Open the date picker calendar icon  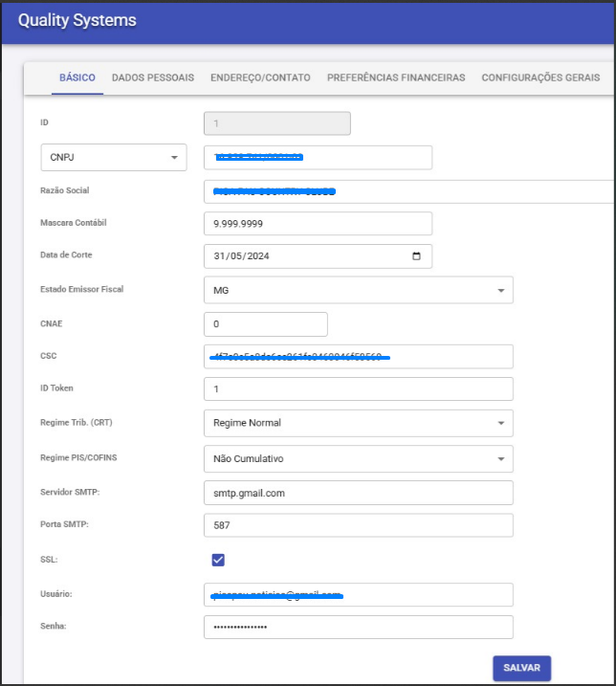[416, 256]
